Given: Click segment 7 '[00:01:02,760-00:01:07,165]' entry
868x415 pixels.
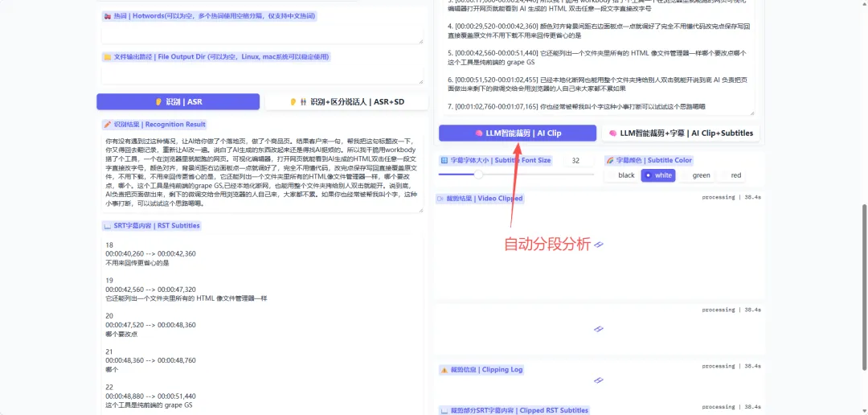Looking at the screenshot, I should pos(576,106).
